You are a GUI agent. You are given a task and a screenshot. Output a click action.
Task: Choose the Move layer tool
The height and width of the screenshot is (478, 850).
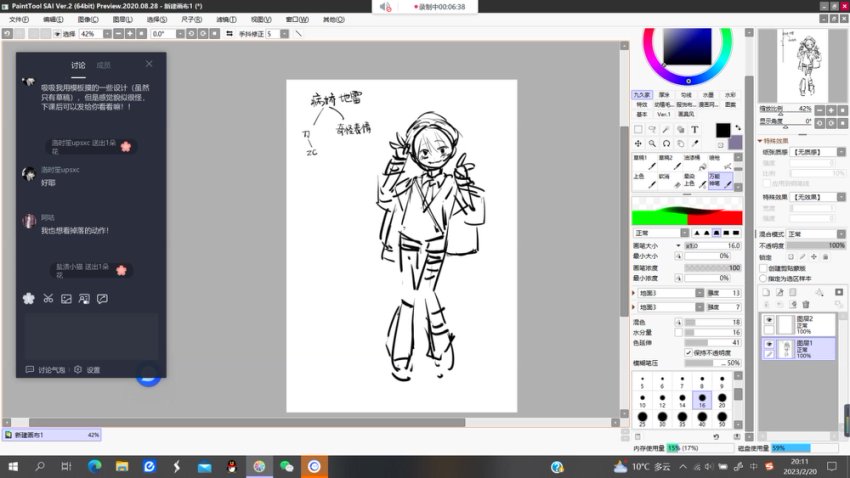coord(638,143)
